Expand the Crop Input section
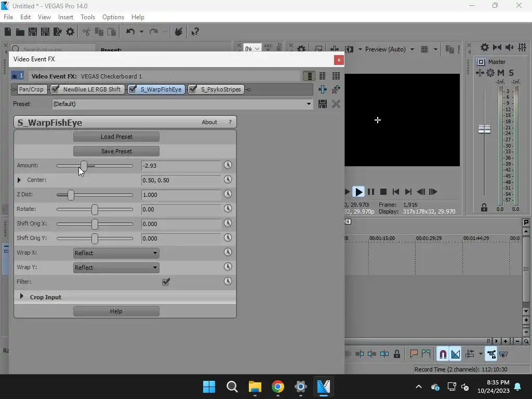 tap(22, 296)
